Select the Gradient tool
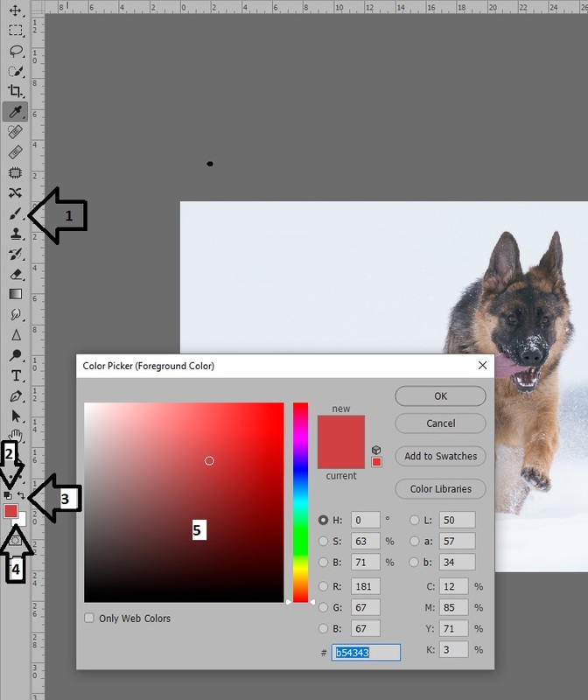 point(16,294)
